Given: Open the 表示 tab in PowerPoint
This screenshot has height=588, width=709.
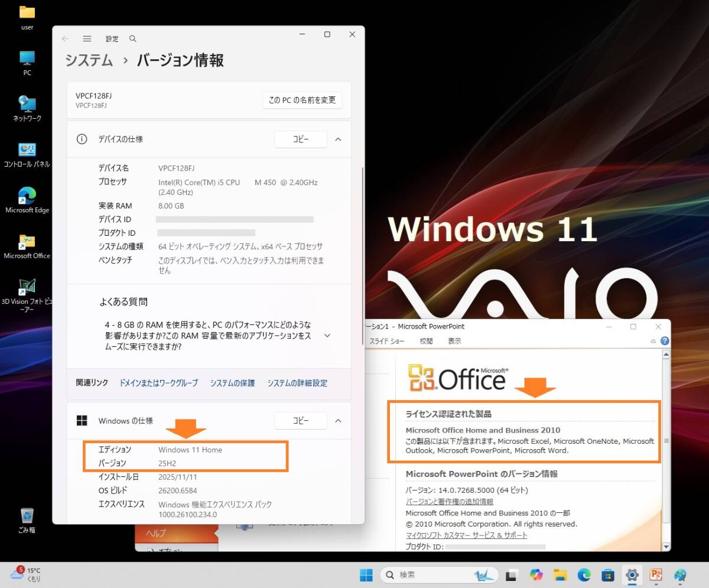Looking at the screenshot, I should coord(454,341).
